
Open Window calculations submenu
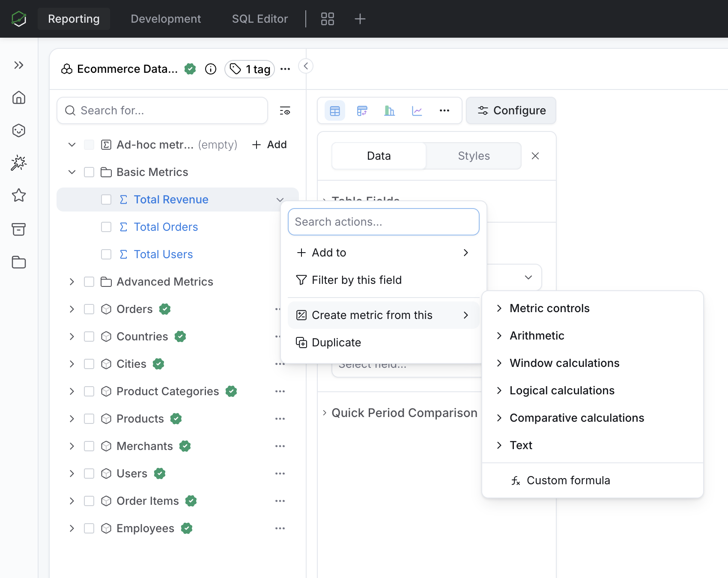[x=593, y=363]
